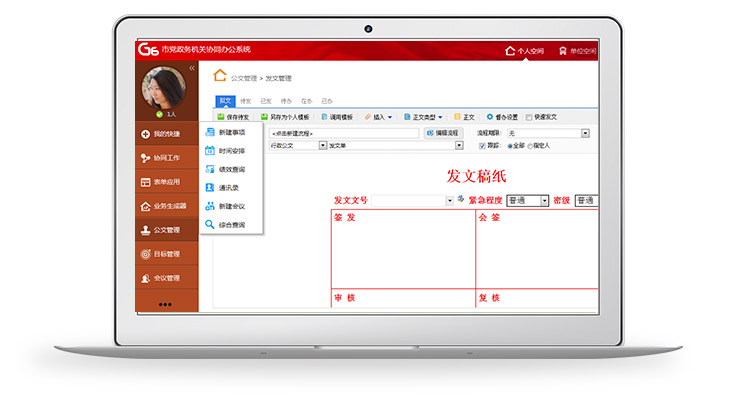Select the 指定人 radio button

pos(530,146)
